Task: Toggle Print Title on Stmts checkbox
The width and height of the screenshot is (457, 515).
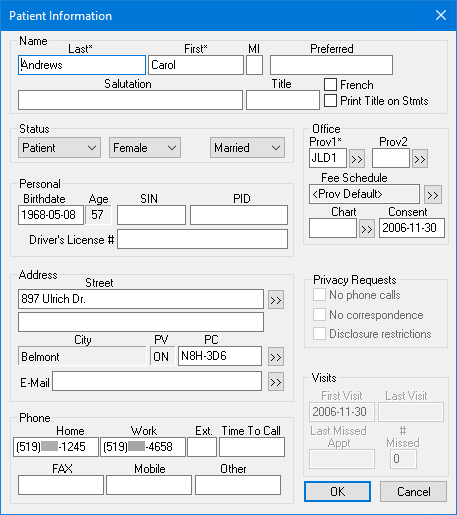Action: (x=330, y=101)
